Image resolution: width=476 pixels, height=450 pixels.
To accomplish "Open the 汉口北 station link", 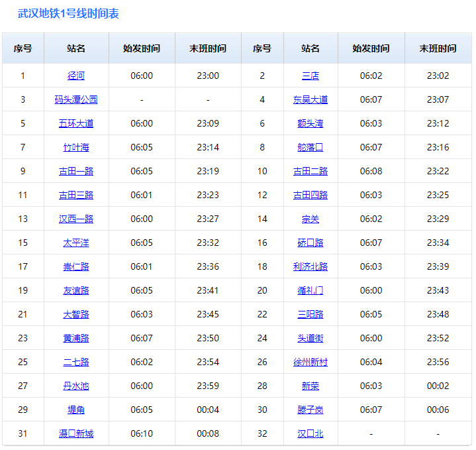I will pyautogui.click(x=310, y=433).
